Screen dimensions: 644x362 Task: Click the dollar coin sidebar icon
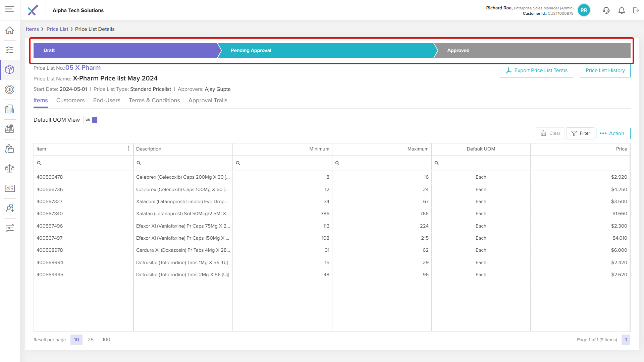(10, 89)
